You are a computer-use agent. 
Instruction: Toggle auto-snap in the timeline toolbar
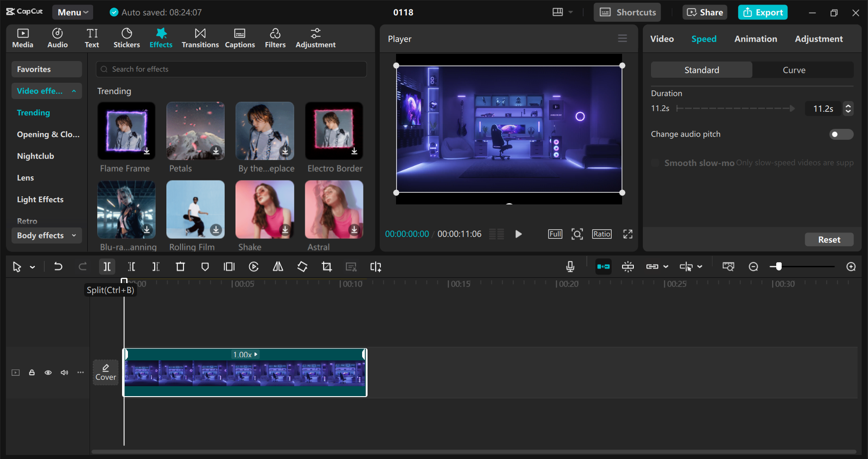tap(604, 266)
